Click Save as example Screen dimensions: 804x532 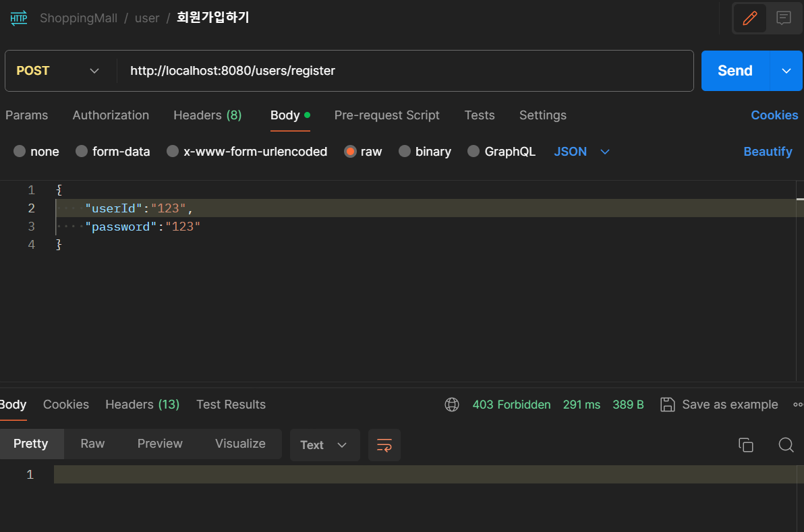point(730,405)
